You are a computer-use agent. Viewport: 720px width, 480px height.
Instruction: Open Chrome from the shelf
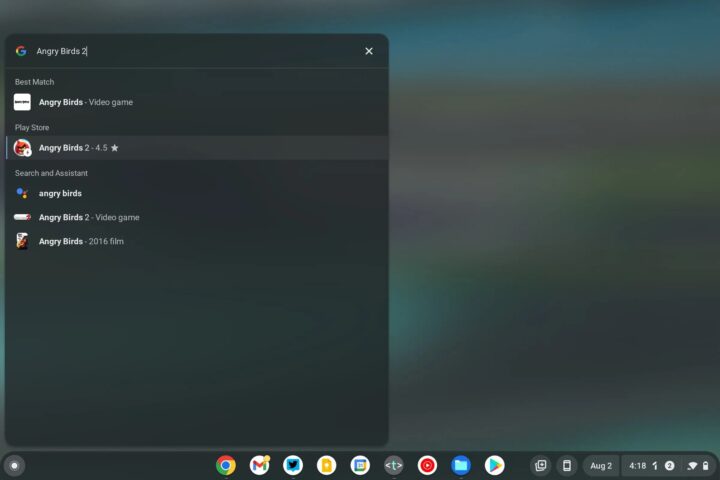click(226, 465)
